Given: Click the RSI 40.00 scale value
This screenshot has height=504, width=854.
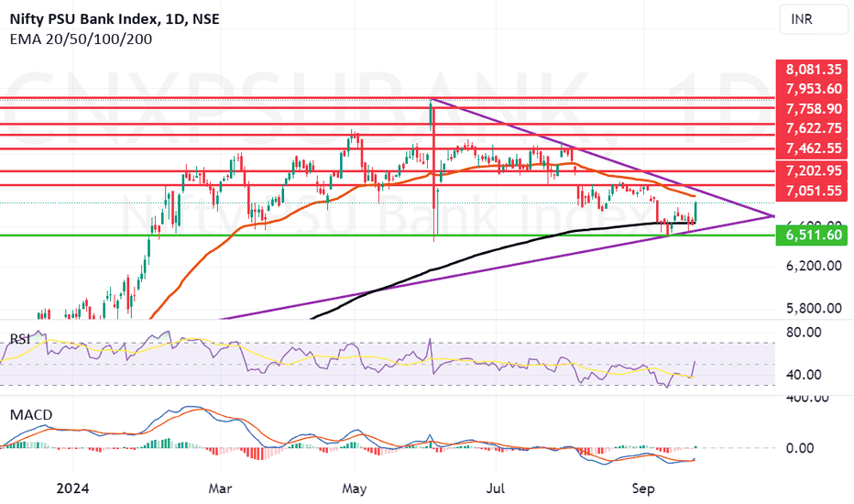Looking at the screenshot, I should tap(804, 375).
